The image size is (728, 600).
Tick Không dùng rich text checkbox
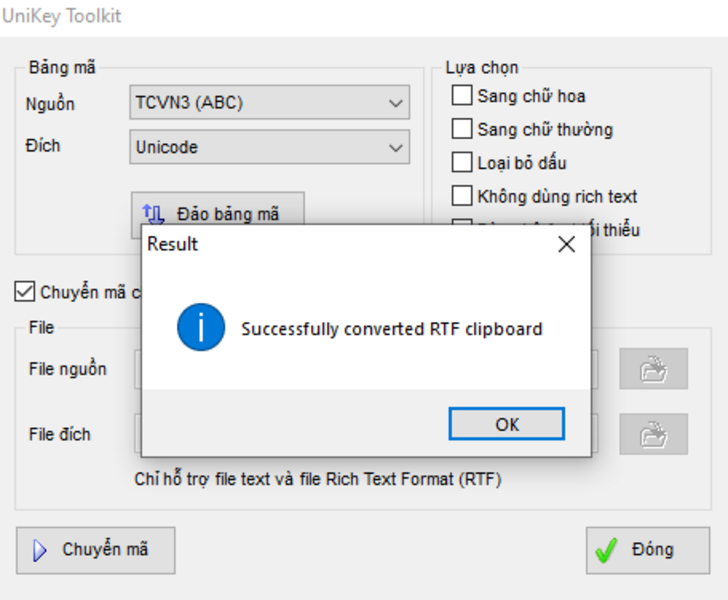[x=461, y=196]
